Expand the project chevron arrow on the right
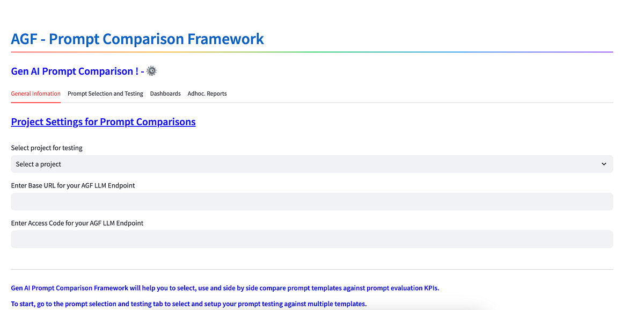 pos(603,164)
